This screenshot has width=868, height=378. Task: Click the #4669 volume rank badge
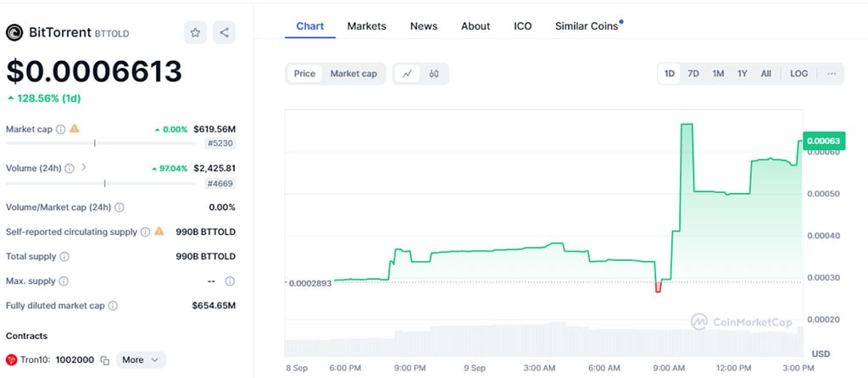coord(220,183)
